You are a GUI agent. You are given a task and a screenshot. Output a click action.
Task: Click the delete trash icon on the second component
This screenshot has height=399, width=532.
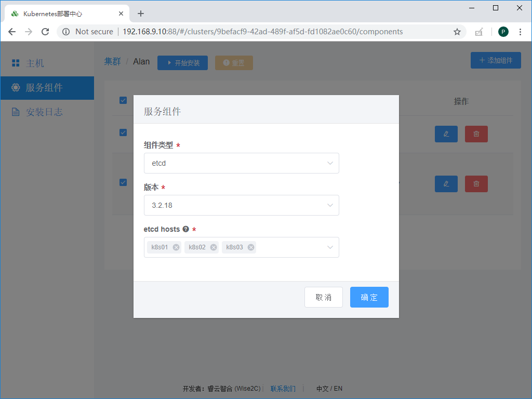point(476,183)
